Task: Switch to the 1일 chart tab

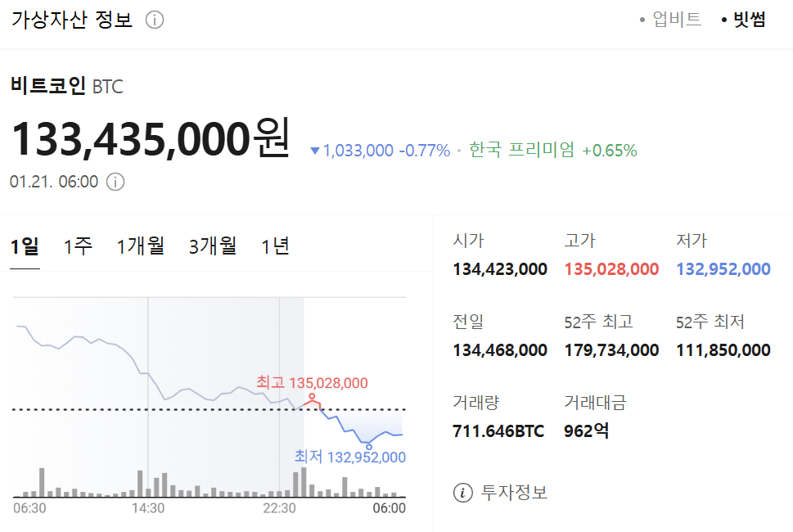Action: (25, 246)
